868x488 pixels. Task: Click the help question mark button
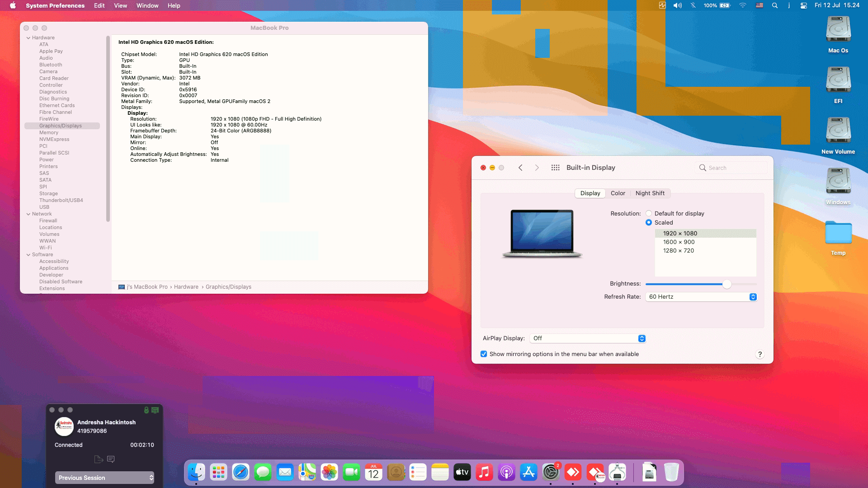760,354
